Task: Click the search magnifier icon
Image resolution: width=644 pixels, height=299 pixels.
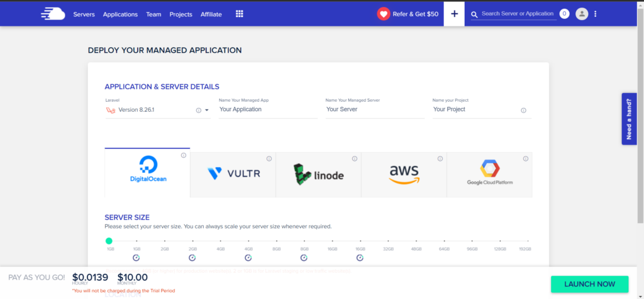Action: 474,14
